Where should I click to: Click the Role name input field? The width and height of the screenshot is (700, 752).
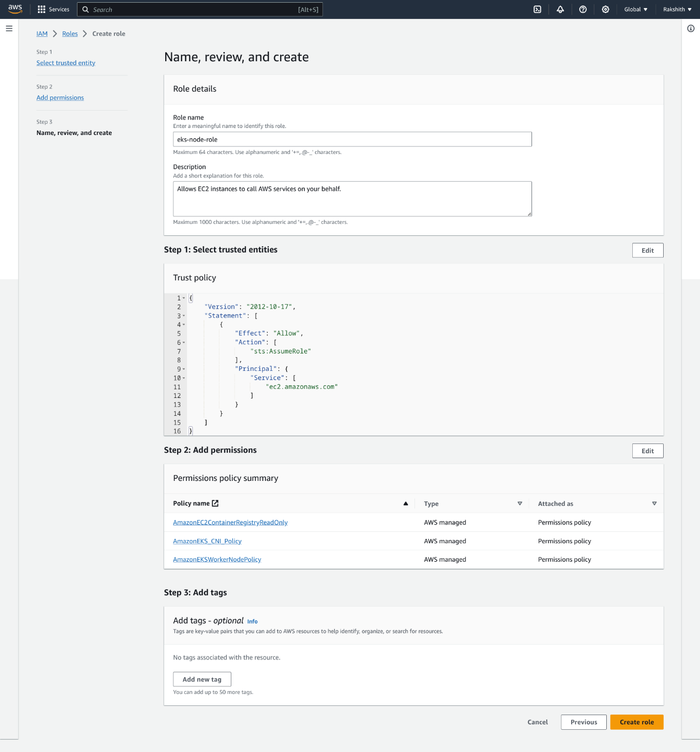tap(352, 139)
